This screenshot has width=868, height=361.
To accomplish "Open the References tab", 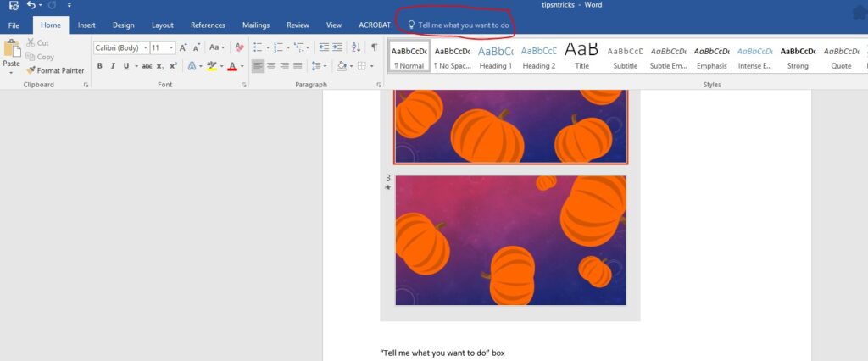I will [208, 25].
